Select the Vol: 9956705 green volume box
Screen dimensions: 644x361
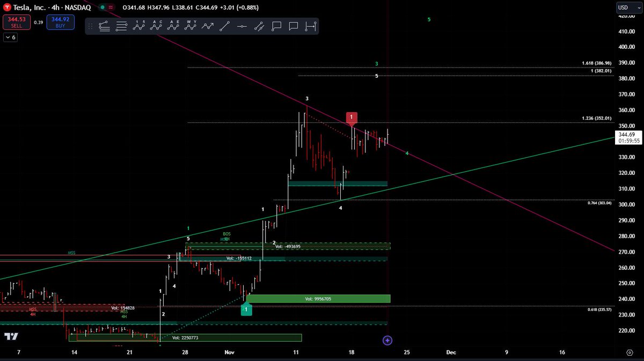pyautogui.click(x=319, y=299)
